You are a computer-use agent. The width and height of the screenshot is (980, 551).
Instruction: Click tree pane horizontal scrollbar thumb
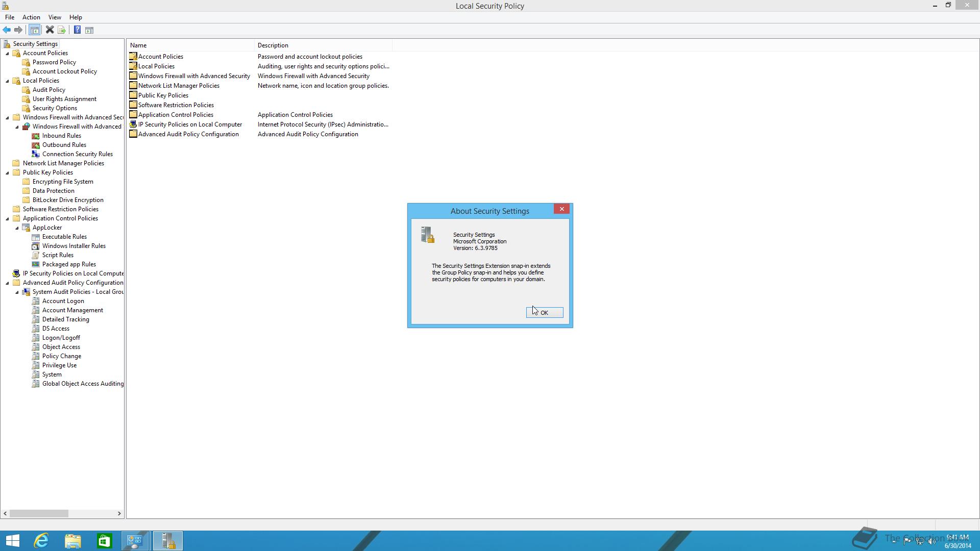39,513
